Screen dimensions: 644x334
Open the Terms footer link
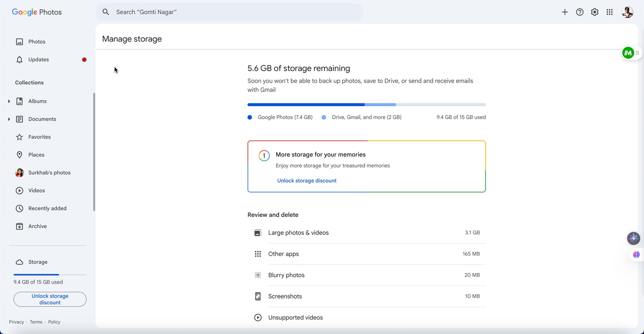click(36, 322)
